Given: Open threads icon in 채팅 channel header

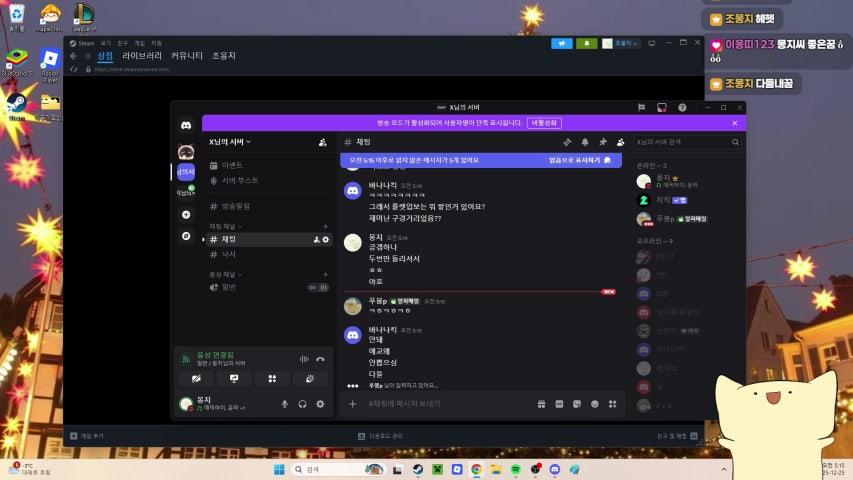Looking at the screenshot, I should (x=567, y=142).
